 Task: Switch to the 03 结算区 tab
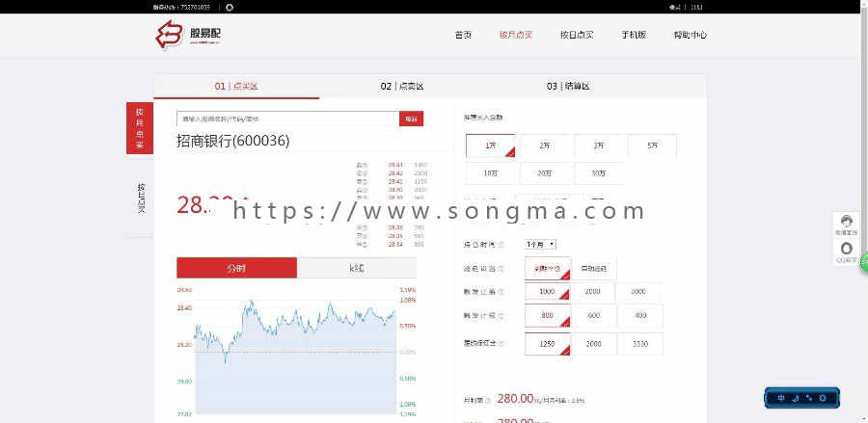568,87
